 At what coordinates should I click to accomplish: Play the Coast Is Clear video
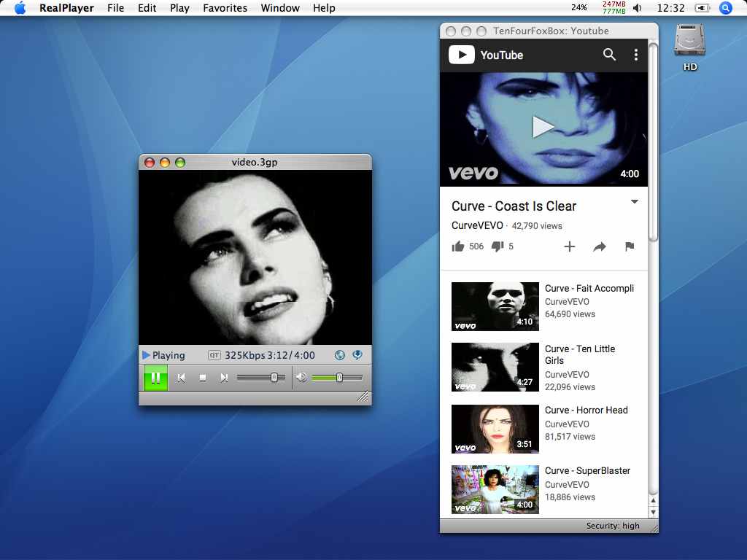[x=543, y=127]
